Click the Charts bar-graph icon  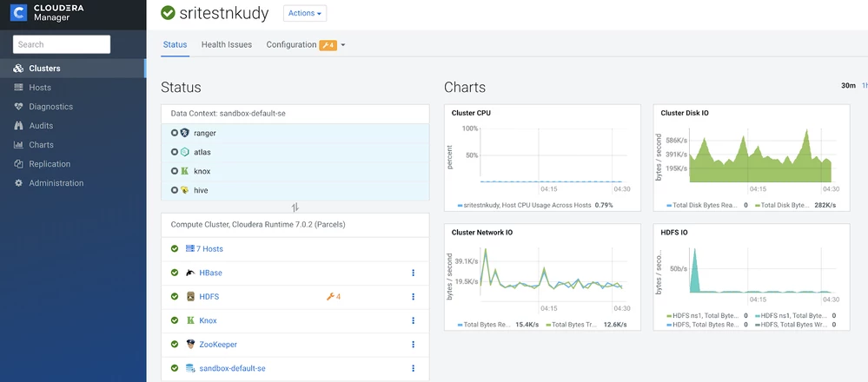click(18, 145)
